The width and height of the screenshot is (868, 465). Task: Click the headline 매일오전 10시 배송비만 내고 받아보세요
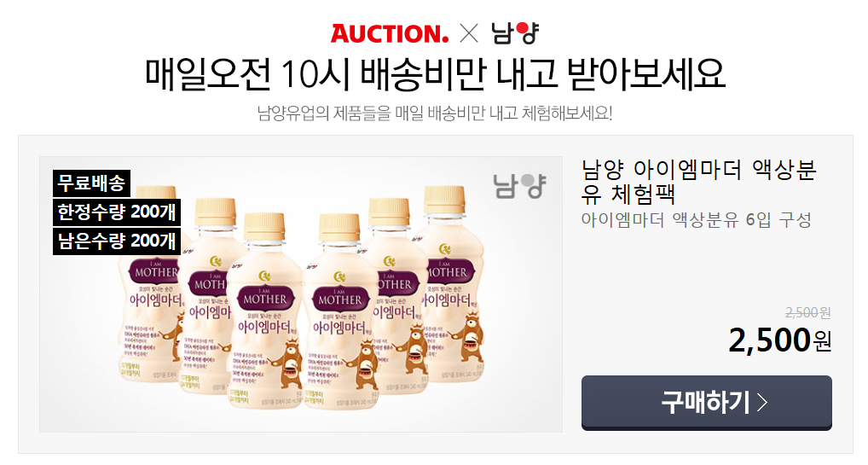pos(435,73)
